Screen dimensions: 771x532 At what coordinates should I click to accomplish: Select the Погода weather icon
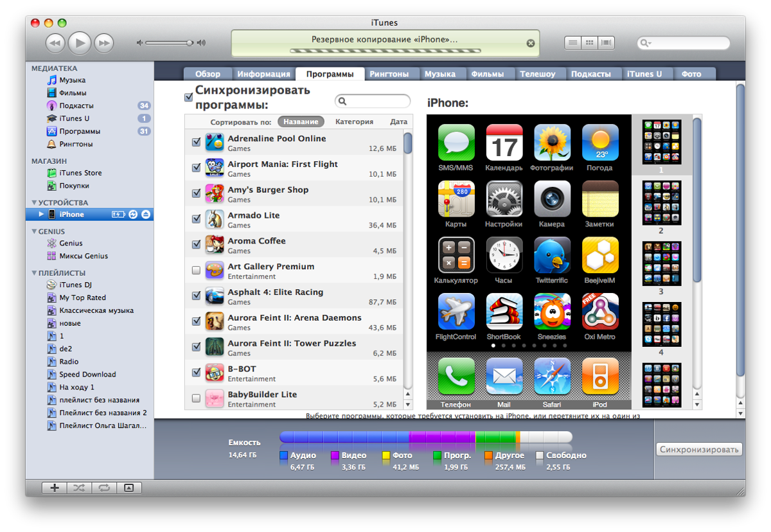click(x=600, y=143)
